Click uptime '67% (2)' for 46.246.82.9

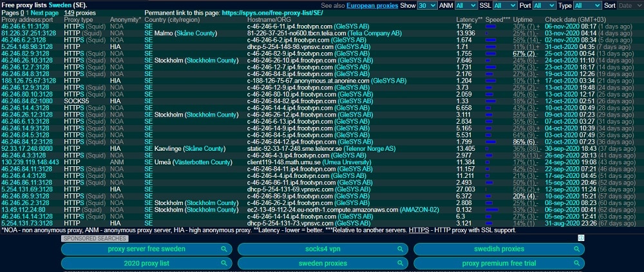[x=524, y=53]
